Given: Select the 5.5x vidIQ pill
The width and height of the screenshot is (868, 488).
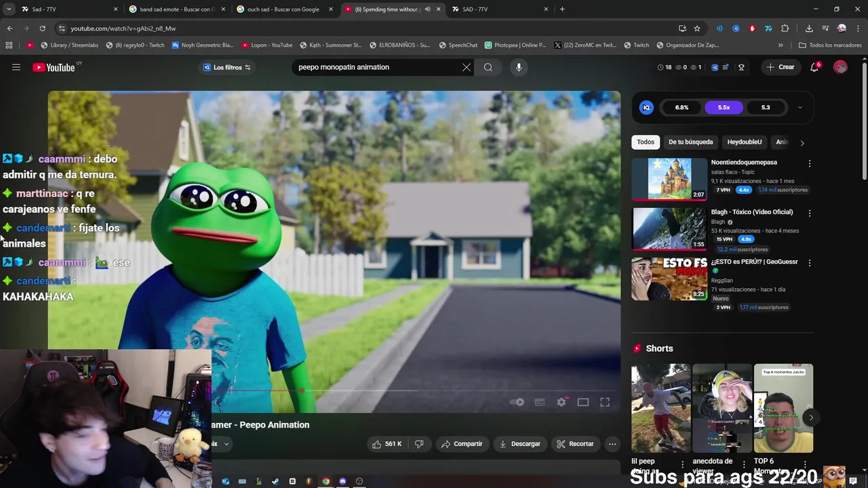Looking at the screenshot, I should (x=724, y=107).
